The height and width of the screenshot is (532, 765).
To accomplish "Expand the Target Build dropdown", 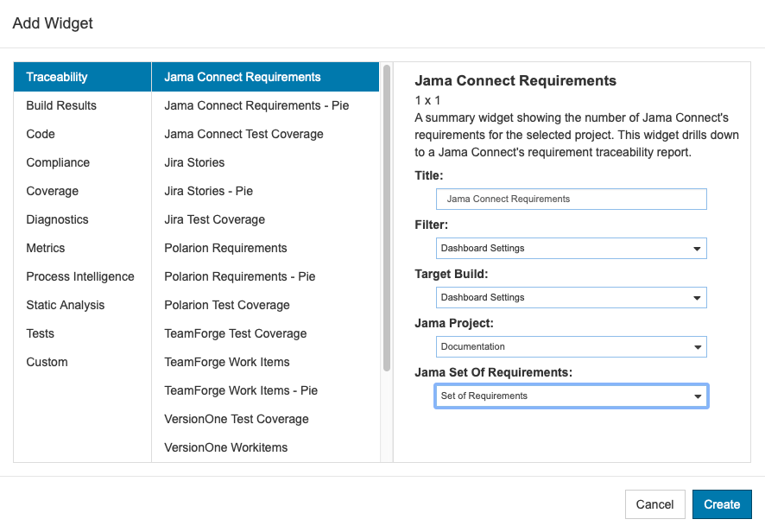I will (x=571, y=297).
